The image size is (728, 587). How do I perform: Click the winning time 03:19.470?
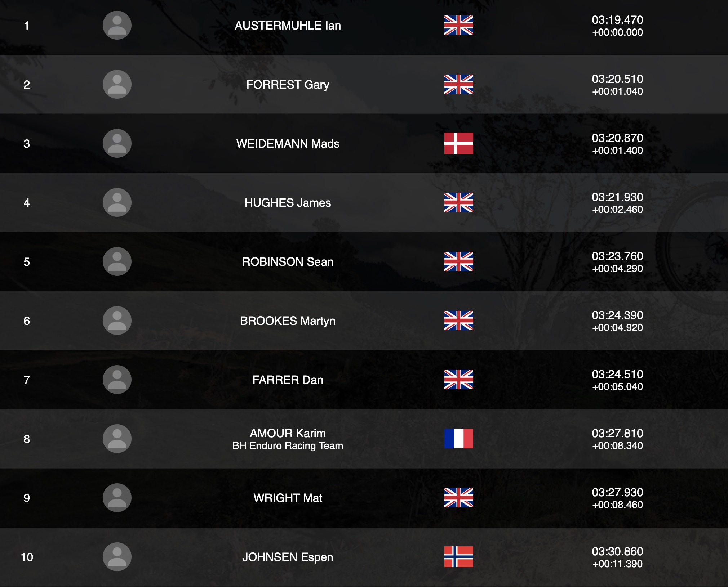coord(617,20)
